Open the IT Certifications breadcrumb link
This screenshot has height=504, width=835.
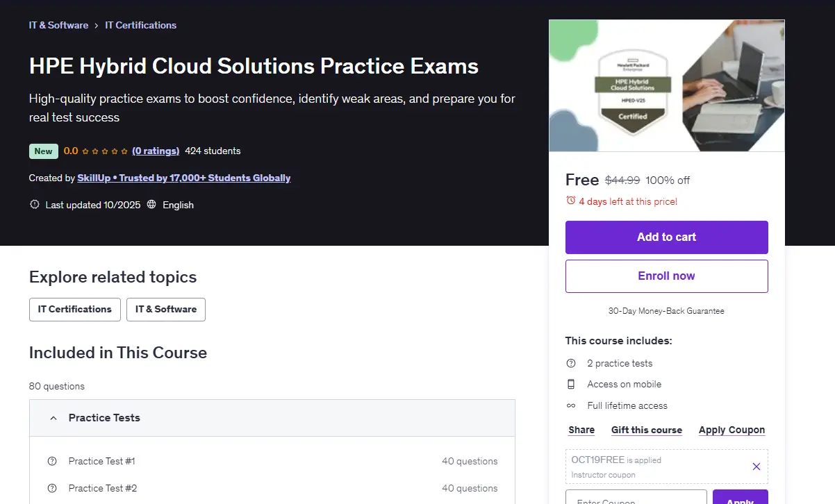(141, 25)
